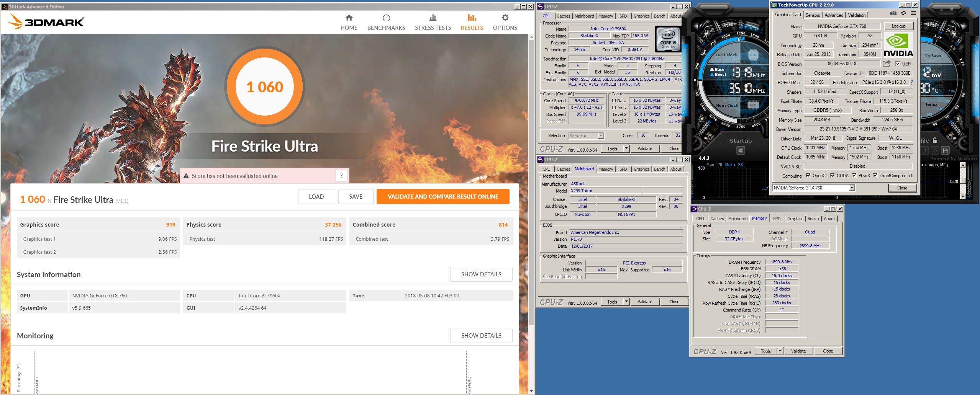Export BIOS using the share arrow icon
The width and height of the screenshot is (980, 395).
887,64
